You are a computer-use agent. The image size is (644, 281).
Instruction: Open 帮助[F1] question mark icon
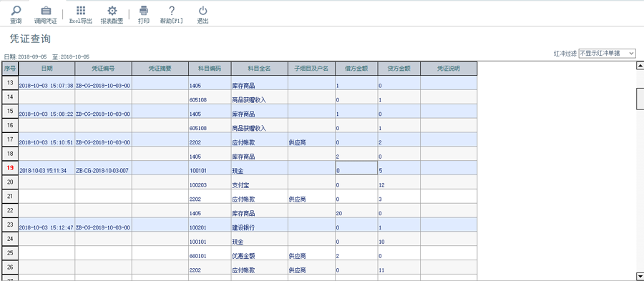tap(172, 11)
